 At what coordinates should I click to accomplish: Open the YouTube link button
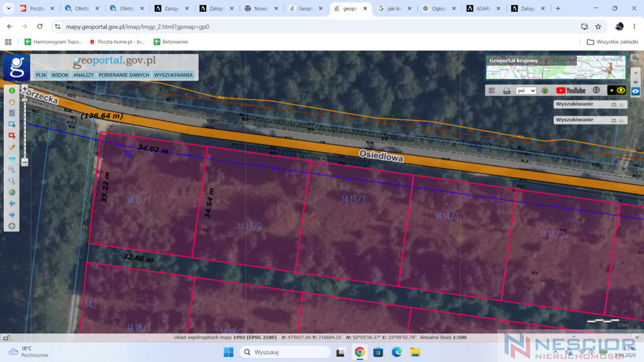click(x=570, y=90)
